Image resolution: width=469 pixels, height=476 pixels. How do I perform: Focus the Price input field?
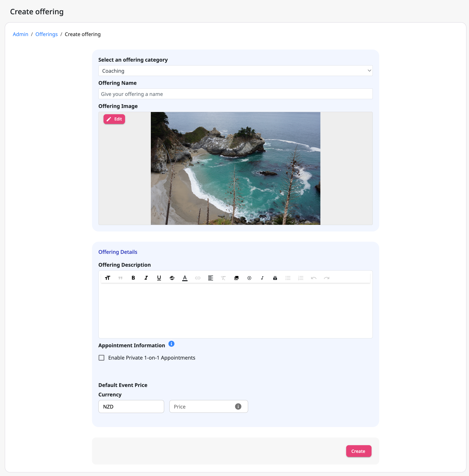point(209,407)
